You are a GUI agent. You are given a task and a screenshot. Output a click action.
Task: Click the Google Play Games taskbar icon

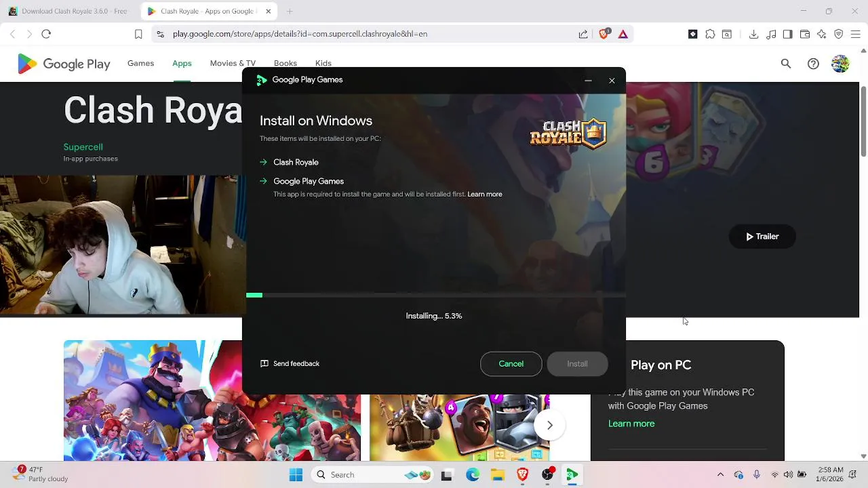tap(572, 475)
